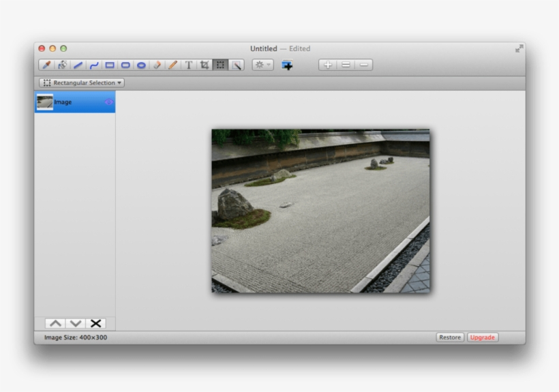Select the rectangle shape tool
The image size is (559, 392).
pyautogui.click(x=109, y=65)
